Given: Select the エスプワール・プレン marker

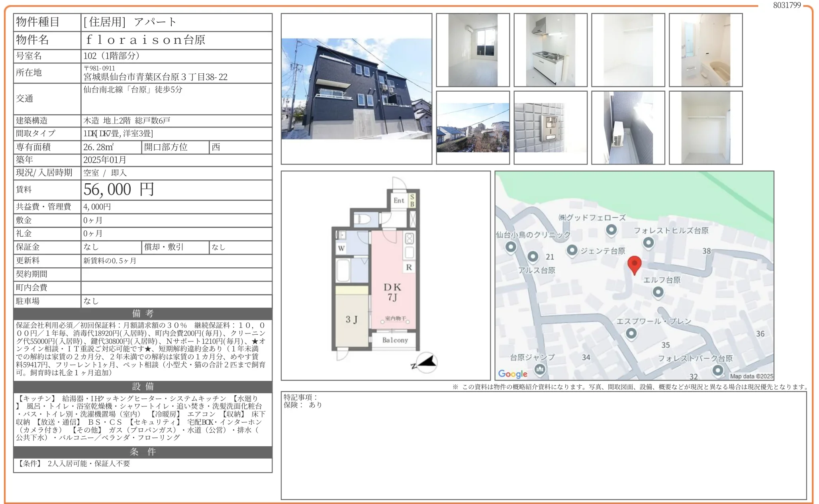Looking at the screenshot, I should 632,333.
